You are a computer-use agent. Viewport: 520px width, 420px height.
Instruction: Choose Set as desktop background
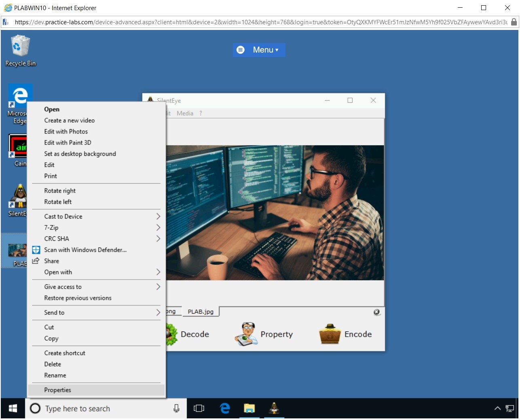pyautogui.click(x=80, y=154)
